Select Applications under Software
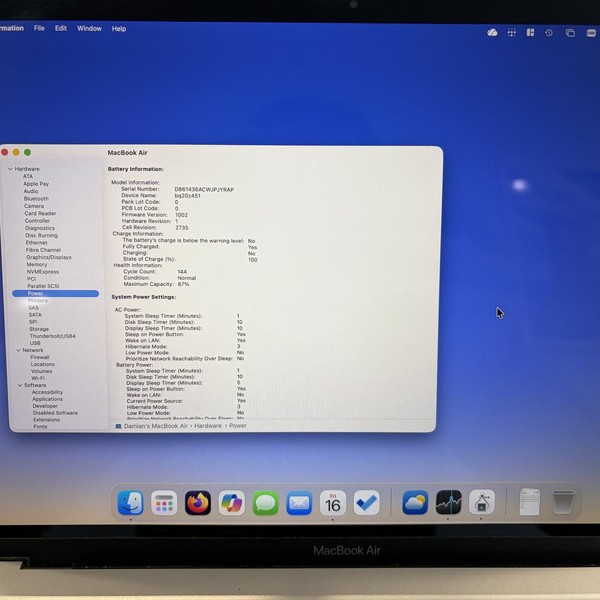This screenshot has height=600, width=600. pyautogui.click(x=47, y=399)
